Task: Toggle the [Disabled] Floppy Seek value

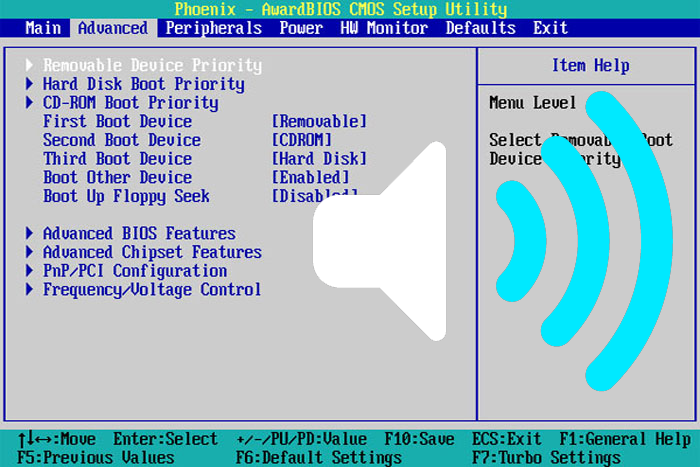Action: pos(315,196)
